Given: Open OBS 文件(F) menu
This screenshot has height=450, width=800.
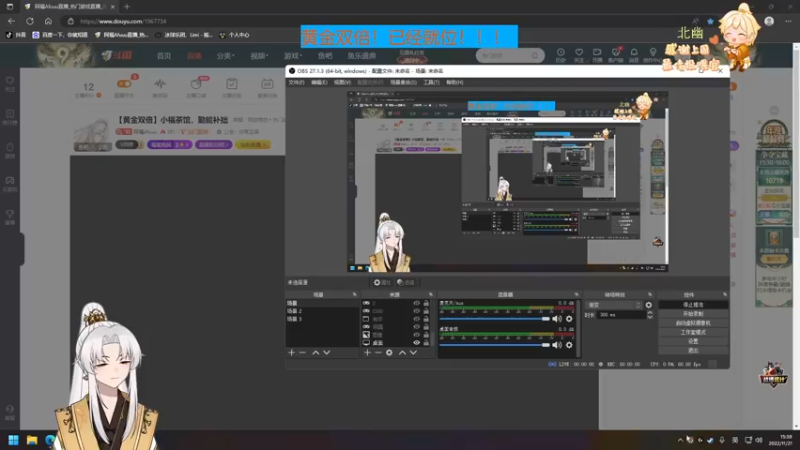Looking at the screenshot, I should coord(296,82).
